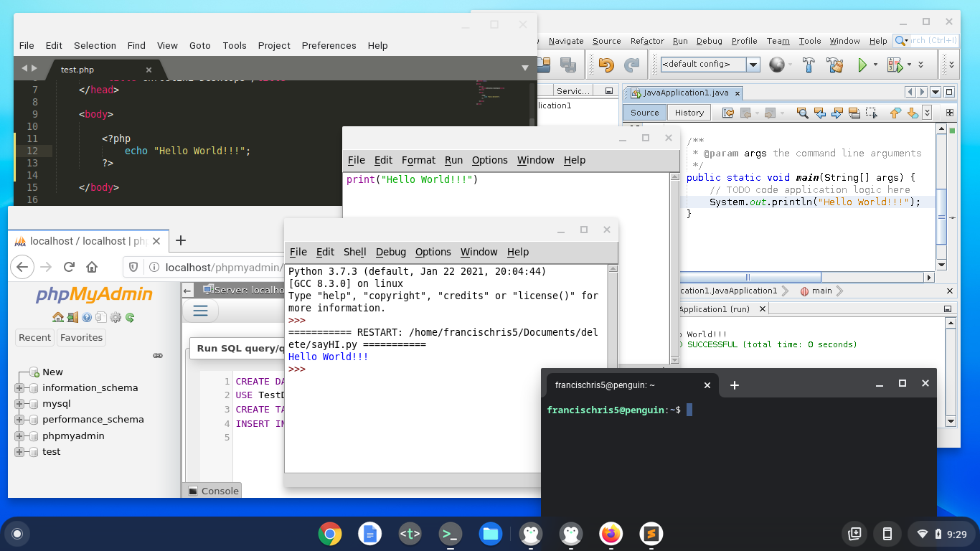Open the Console panel in phpMyAdmin

tap(213, 491)
